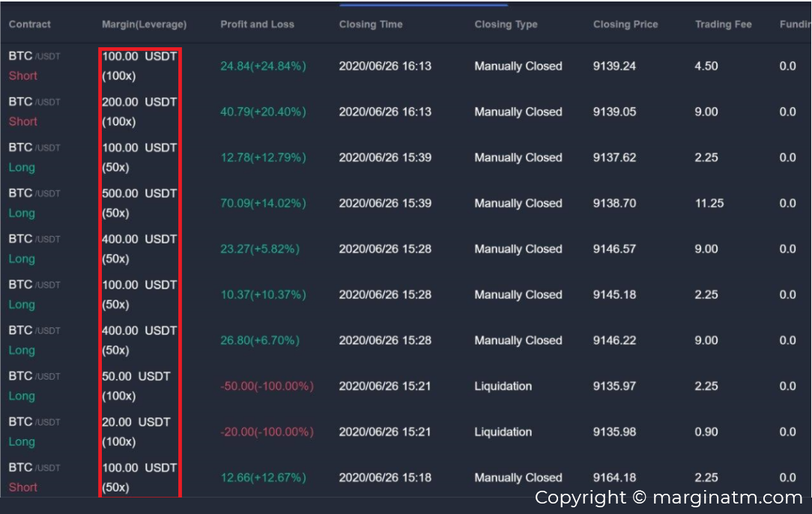Select the profit value 70.09(+14.02%)
The height and width of the screenshot is (514, 812).
tap(263, 203)
